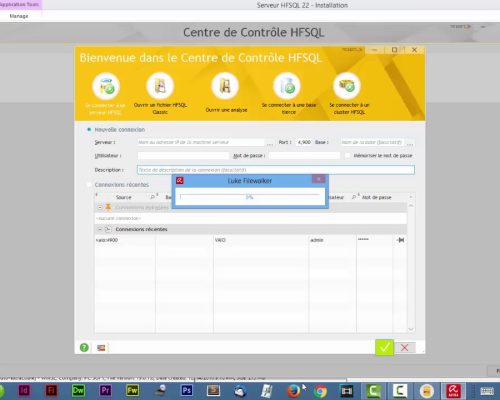Screen dimensions: 500x400
Task: Collapse the 'Connexions récentes' group in the table
Action: click(100, 229)
